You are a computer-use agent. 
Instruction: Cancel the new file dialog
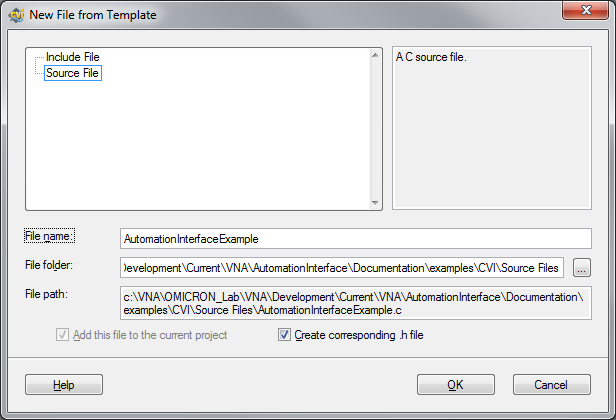point(552,385)
